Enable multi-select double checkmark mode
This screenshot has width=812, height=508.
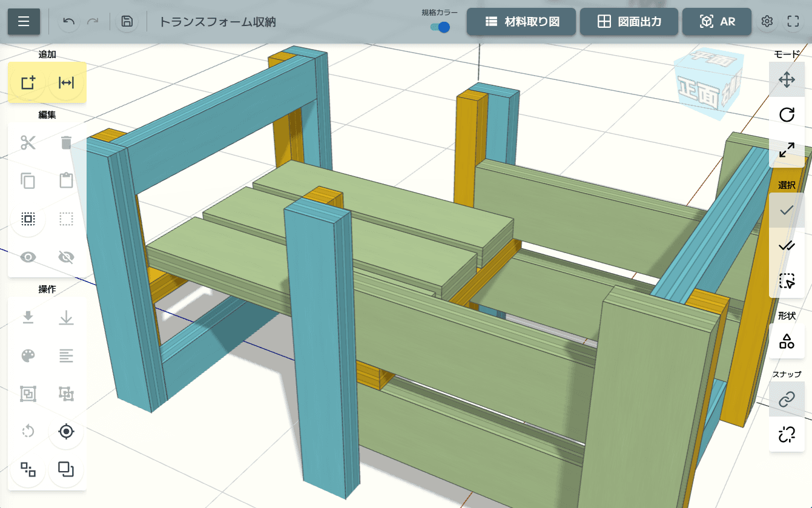(787, 245)
